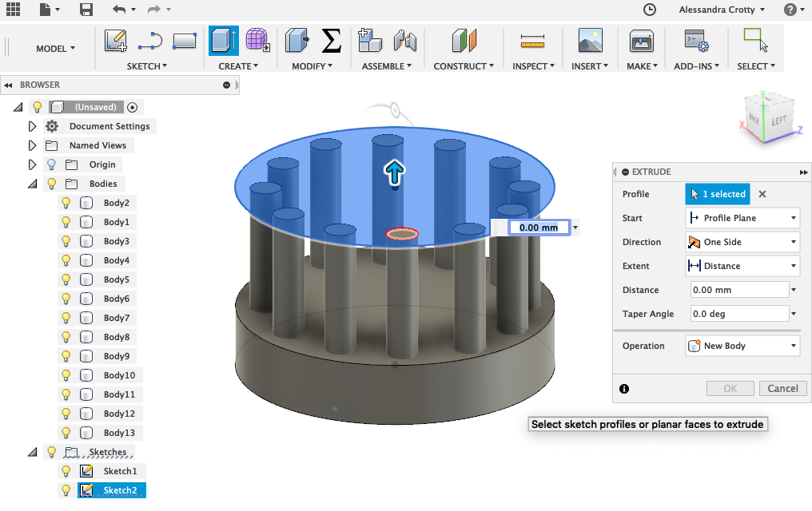Select the Create Sketch tool
Viewport: 812px width, 511px height.
115,41
